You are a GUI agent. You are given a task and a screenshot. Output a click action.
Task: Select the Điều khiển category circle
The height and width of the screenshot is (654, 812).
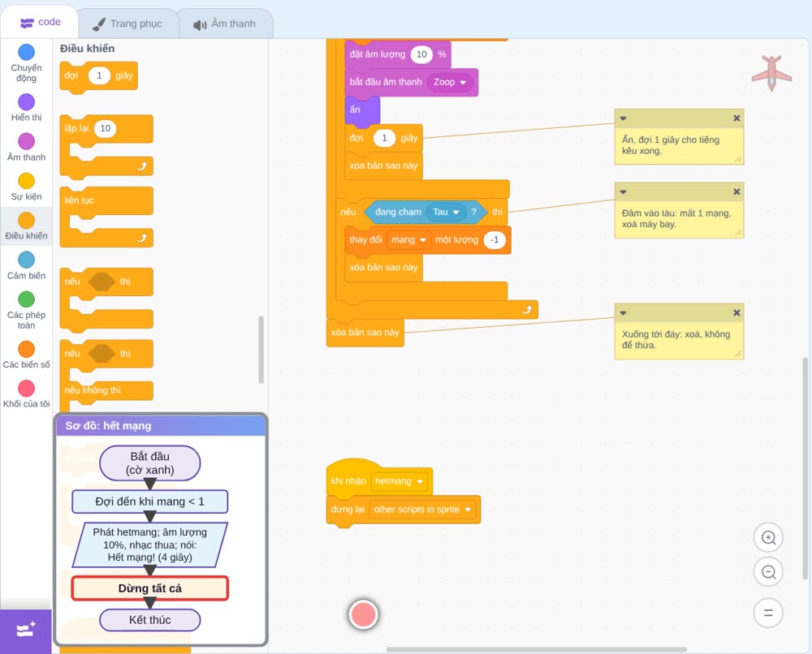[27, 221]
